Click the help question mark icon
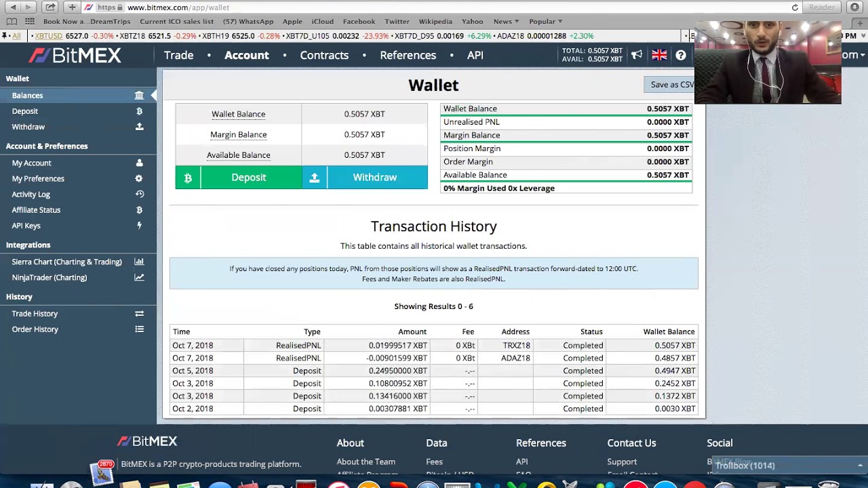The image size is (868, 488). [681, 55]
